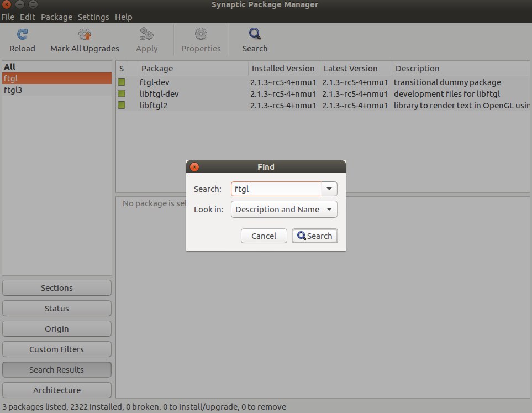Click 'library to render text in OpenGL' description
Viewport: 532px width, 413px height.
(x=462, y=105)
